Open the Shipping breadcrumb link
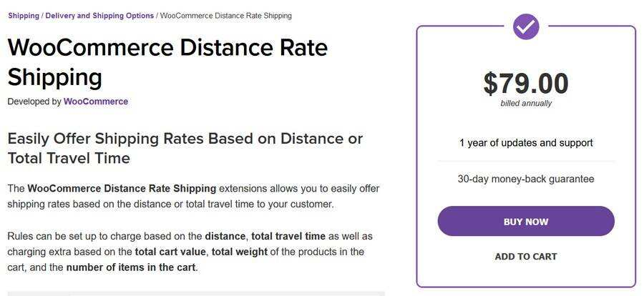This screenshot has width=644, height=296. (x=24, y=16)
